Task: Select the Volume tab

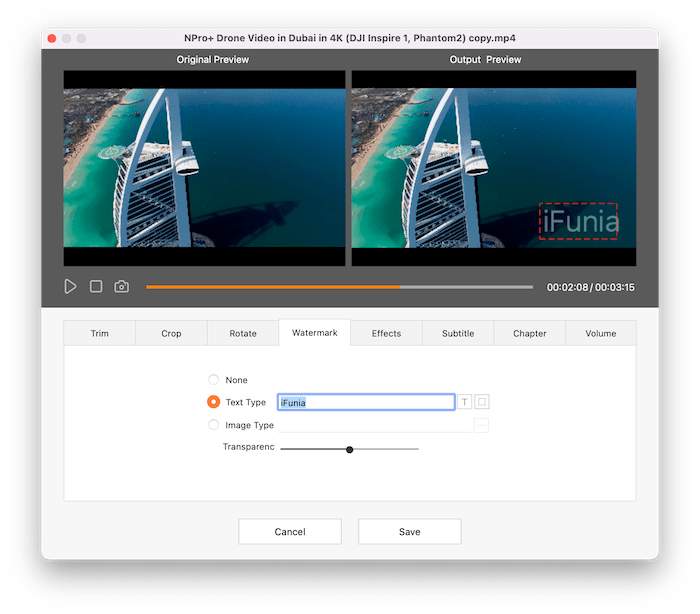Action: click(x=601, y=334)
